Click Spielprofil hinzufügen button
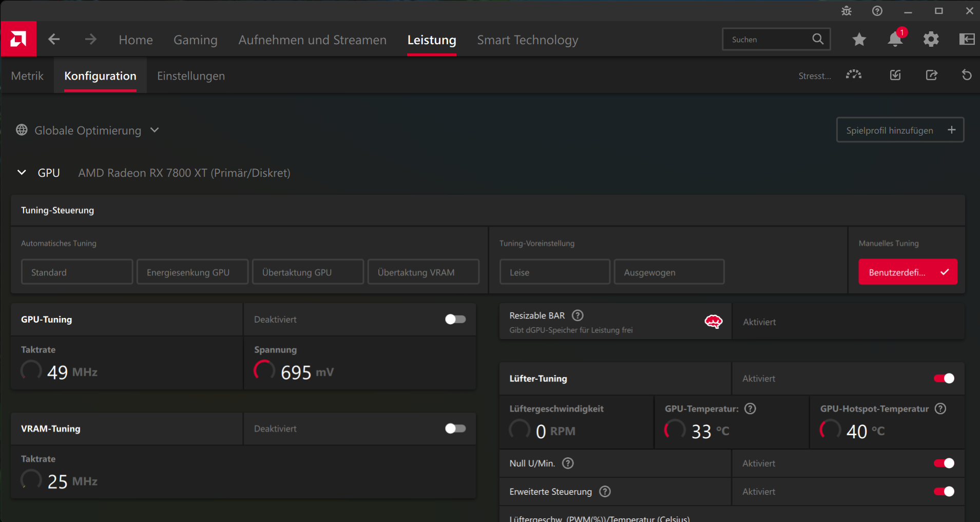The height and width of the screenshot is (522, 980). [x=900, y=130]
